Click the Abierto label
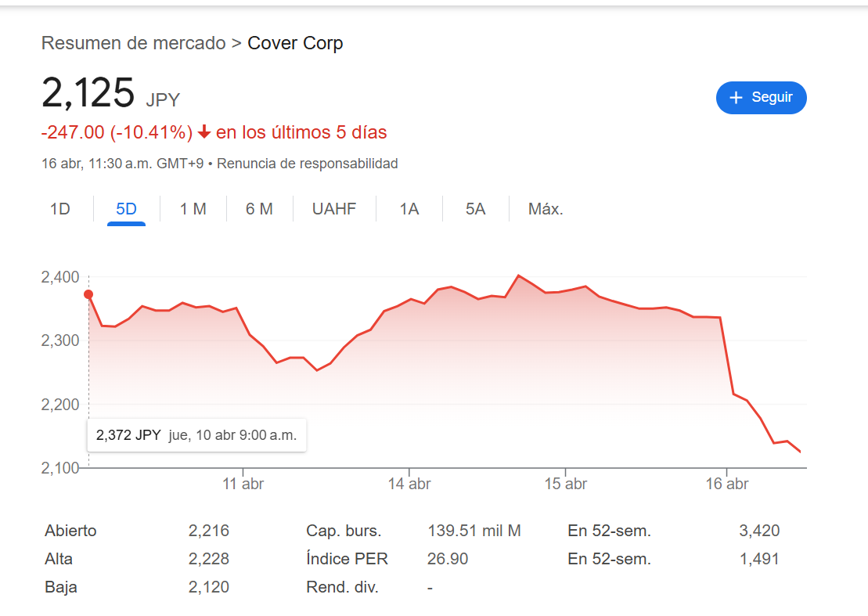 click(70, 531)
